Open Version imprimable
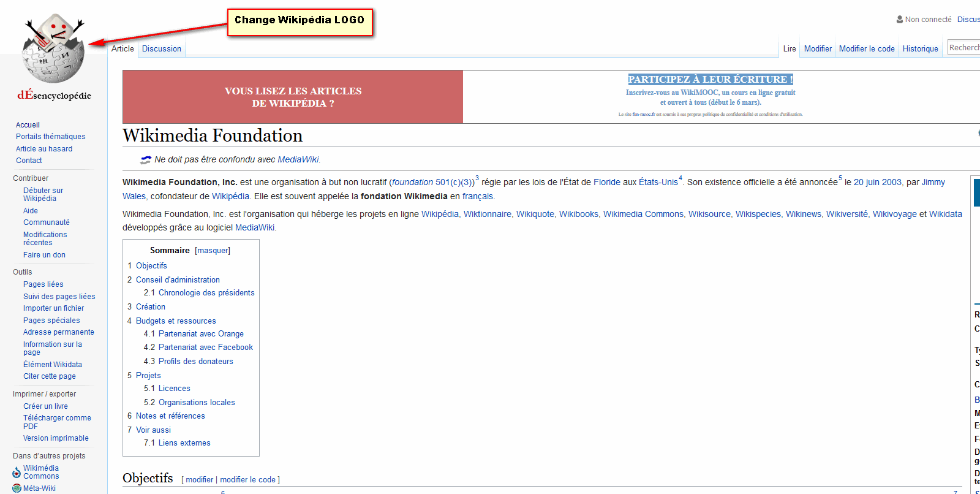980x494 pixels. click(56, 438)
